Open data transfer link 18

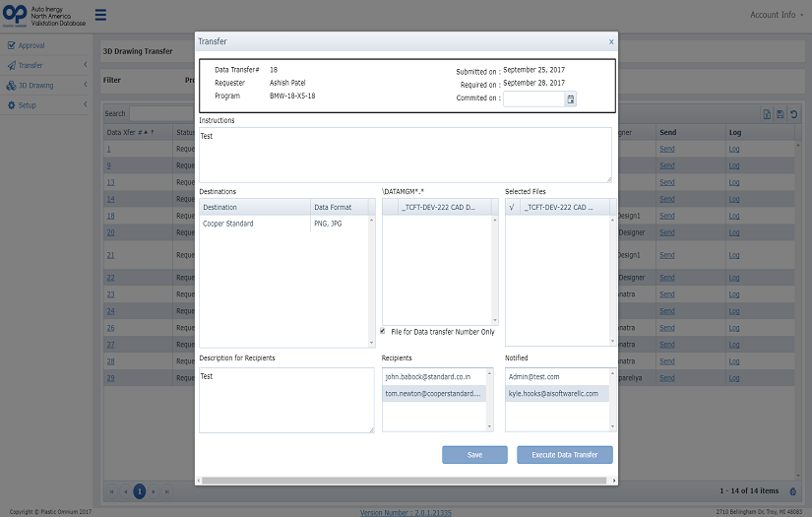click(110, 216)
